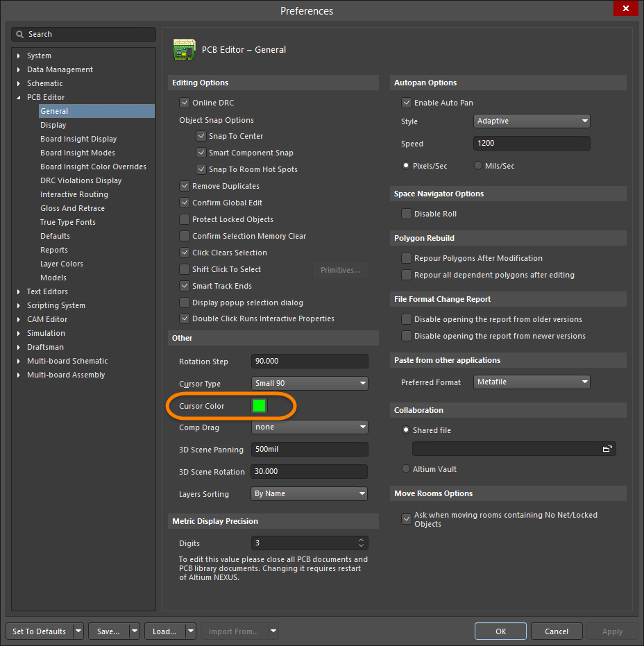Enable Protect Locked Objects
The height and width of the screenshot is (646, 644).
(185, 219)
